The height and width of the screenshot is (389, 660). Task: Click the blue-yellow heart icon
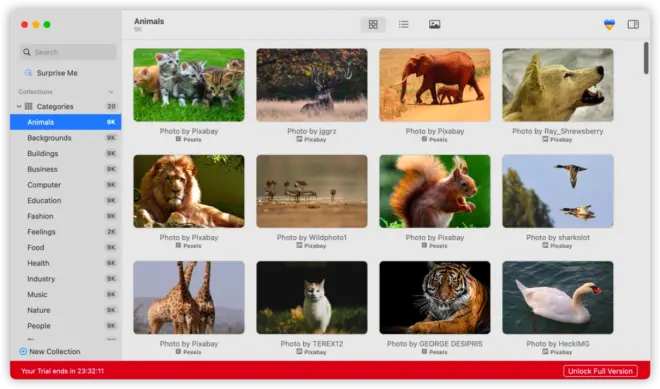click(x=609, y=24)
